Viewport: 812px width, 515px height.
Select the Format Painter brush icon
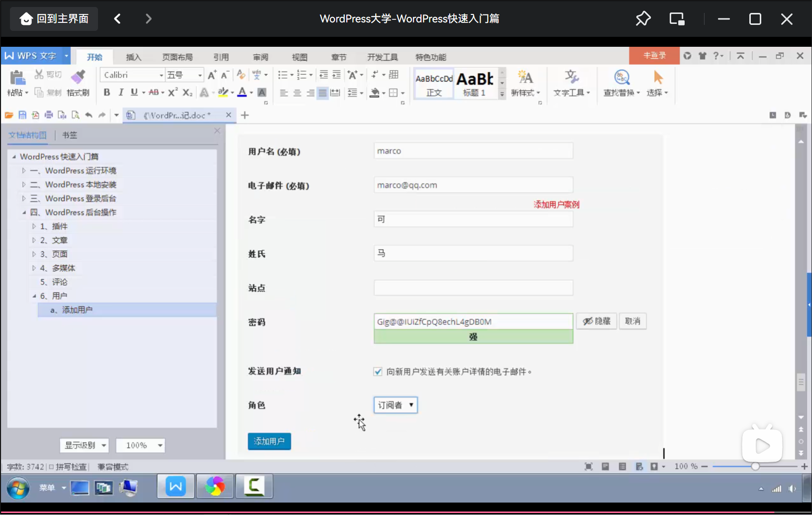tap(78, 77)
